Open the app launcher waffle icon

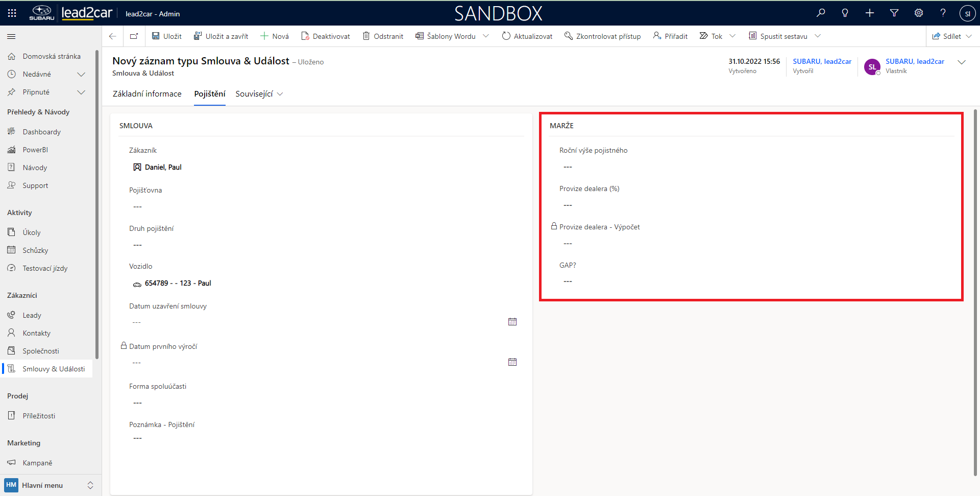[12, 13]
